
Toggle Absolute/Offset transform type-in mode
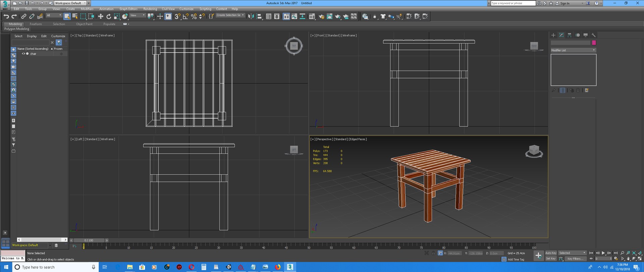[440, 253]
